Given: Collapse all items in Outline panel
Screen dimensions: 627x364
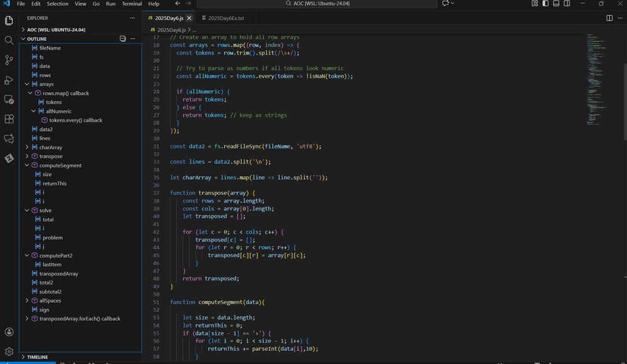Looking at the screenshot, I should (x=123, y=39).
